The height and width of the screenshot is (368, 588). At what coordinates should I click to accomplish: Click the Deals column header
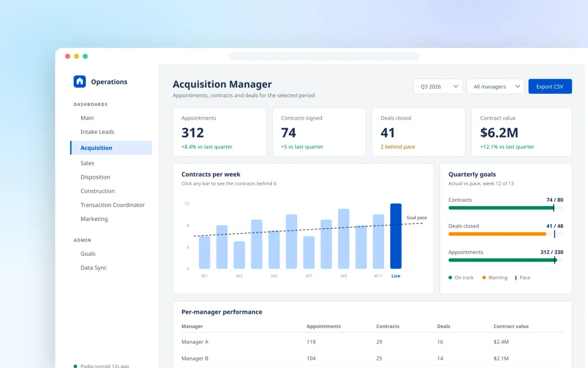pos(444,326)
